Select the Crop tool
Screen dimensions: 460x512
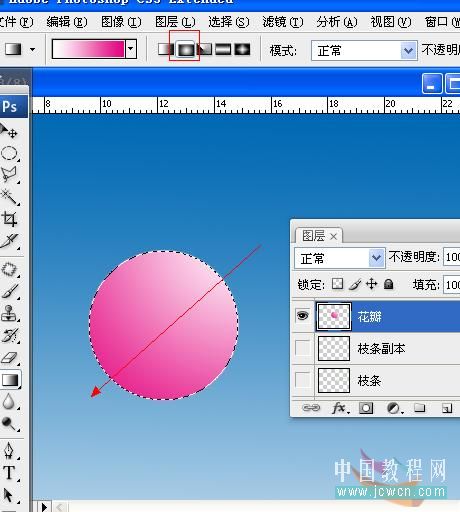tap(9, 219)
